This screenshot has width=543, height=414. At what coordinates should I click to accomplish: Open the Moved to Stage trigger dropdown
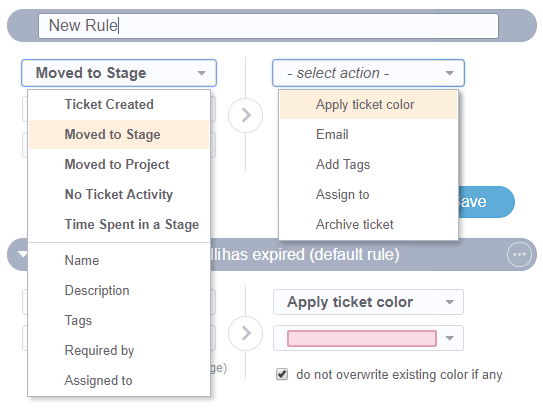(x=119, y=73)
